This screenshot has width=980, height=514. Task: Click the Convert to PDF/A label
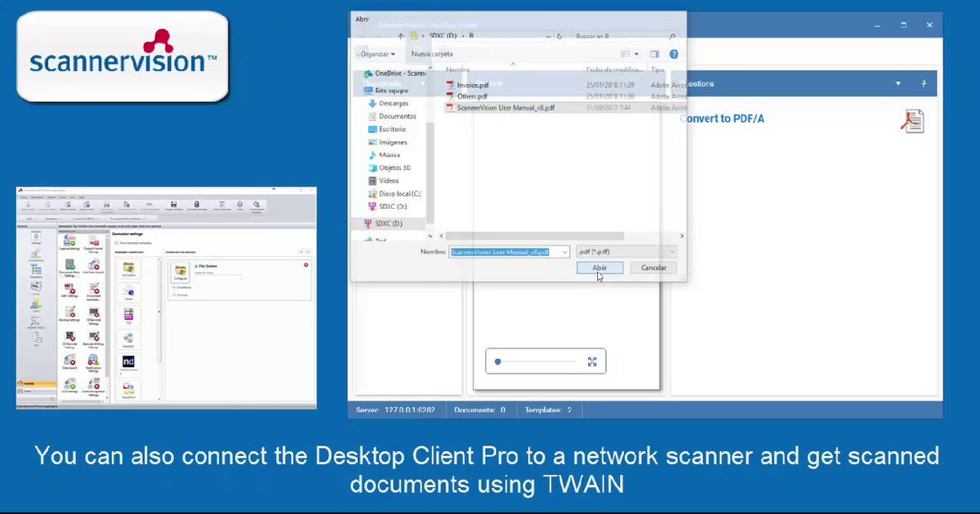[x=722, y=118]
